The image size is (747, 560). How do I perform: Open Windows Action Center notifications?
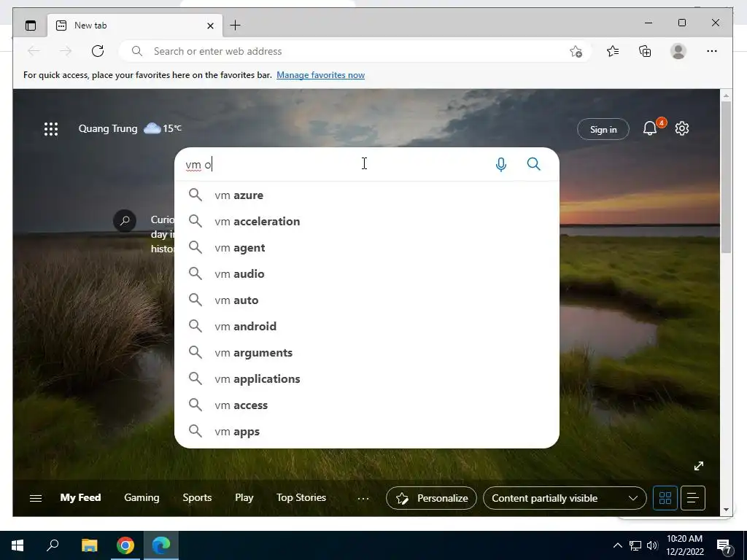point(724,546)
